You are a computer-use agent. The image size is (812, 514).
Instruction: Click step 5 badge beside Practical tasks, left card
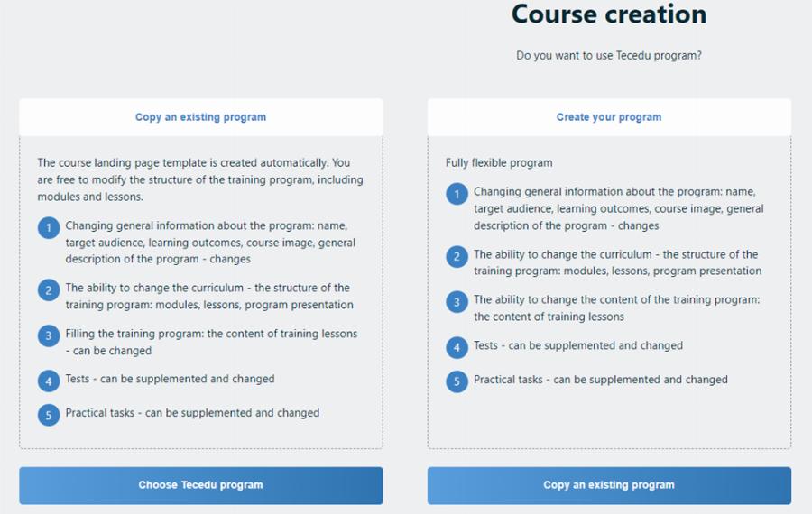point(49,415)
